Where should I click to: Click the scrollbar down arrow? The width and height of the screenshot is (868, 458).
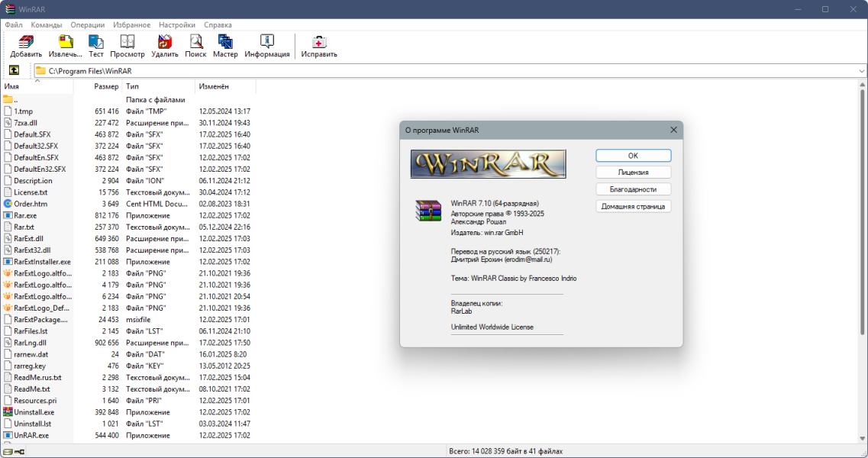pos(862,439)
